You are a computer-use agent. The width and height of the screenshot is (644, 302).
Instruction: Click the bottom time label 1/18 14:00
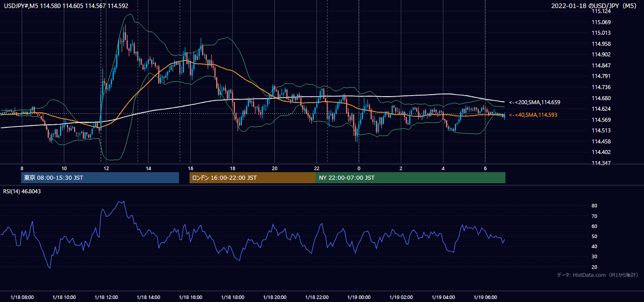(x=148, y=297)
